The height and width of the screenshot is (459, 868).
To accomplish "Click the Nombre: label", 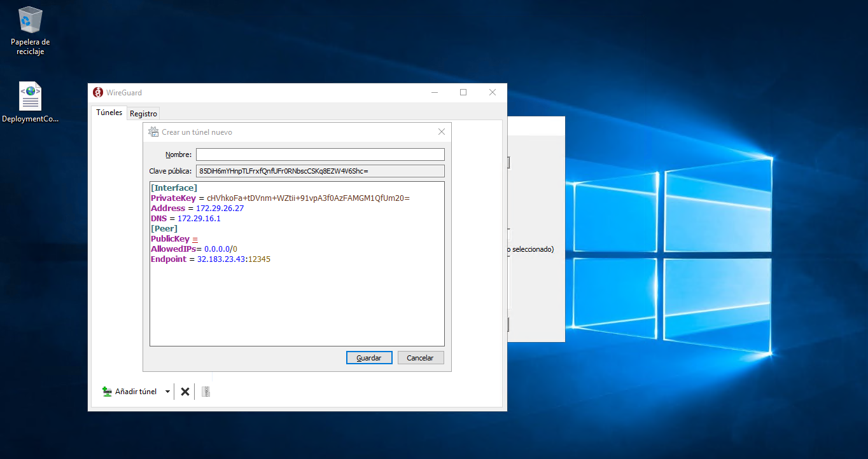I will [x=178, y=154].
